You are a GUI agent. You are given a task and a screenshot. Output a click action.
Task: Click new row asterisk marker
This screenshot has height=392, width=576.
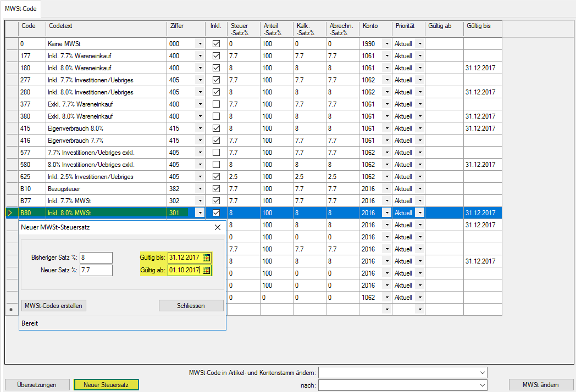10,310
